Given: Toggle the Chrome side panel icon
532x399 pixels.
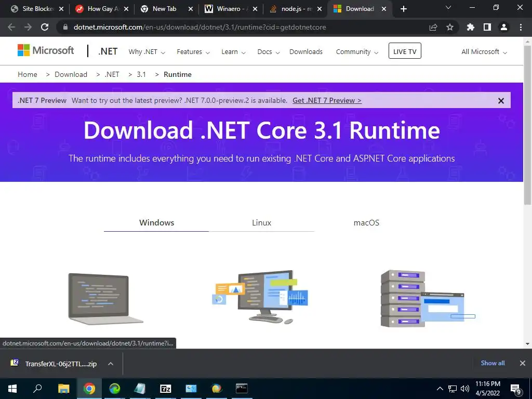Looking at the screenshot, I should [487, 27].
